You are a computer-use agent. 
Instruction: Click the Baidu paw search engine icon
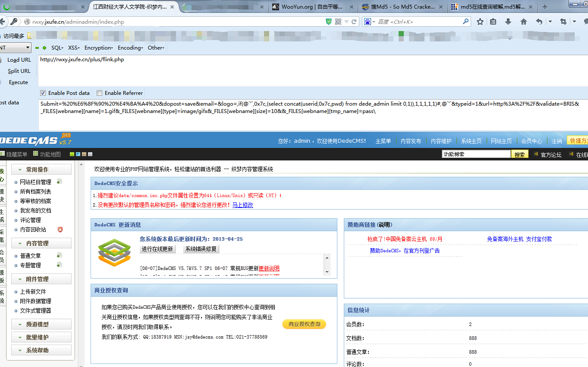click(x=368, y=22)
